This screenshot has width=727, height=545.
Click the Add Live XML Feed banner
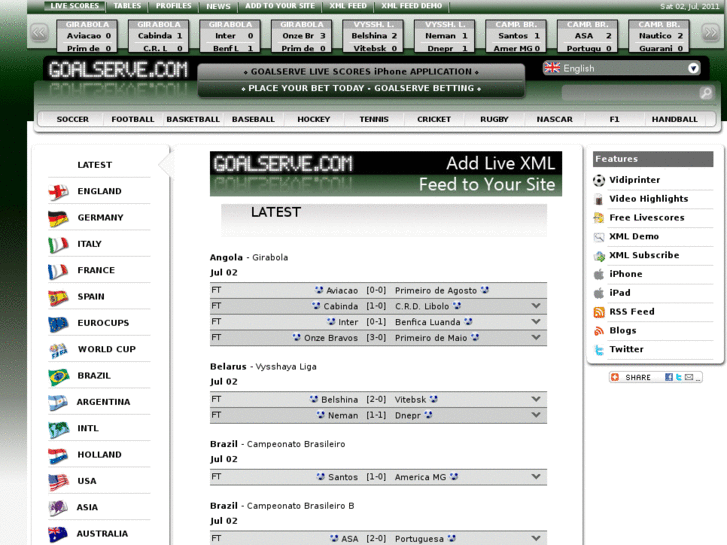pos(386,174)
